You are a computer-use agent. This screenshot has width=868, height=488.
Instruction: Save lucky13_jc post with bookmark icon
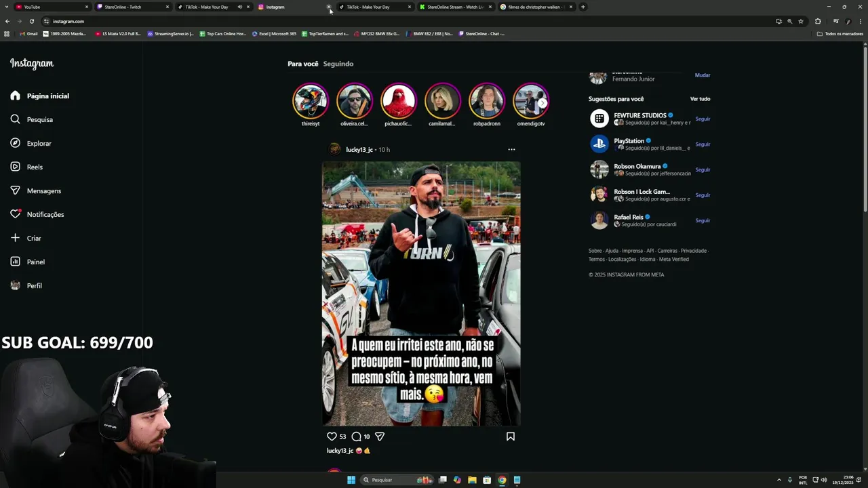(x=511, y=436)
